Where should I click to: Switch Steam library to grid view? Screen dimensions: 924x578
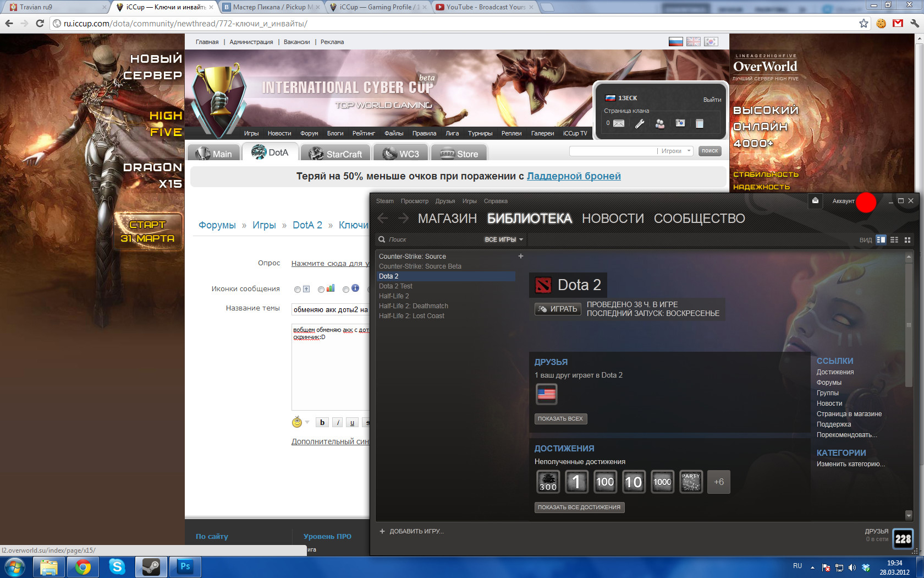(x=908, y=239)
